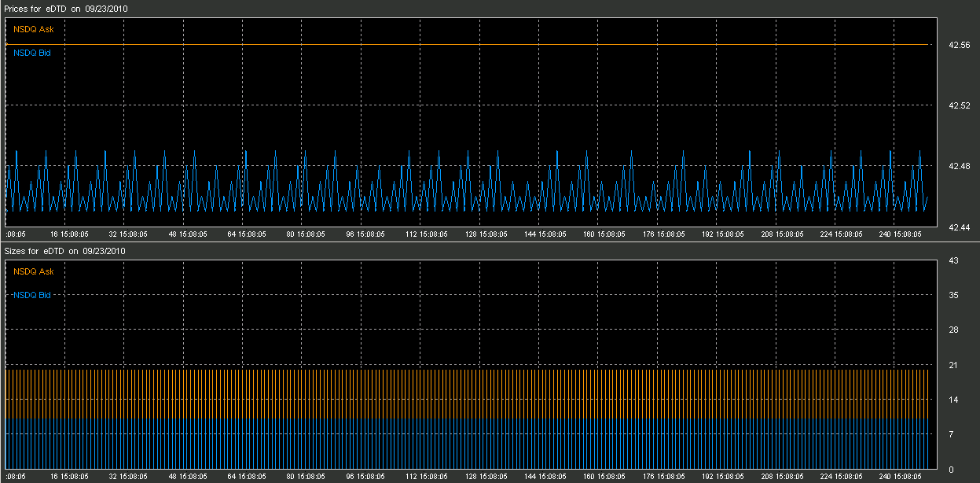Select 'NSDQ Ask' legend in Prices chart
This screenshot has height=483, width=980.
(x=34, y=29)
